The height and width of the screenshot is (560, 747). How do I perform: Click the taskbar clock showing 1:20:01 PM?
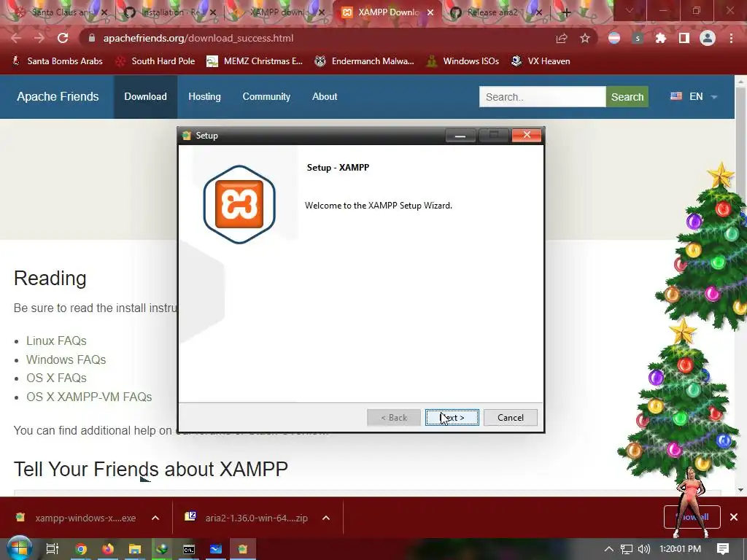click(680, 549)
